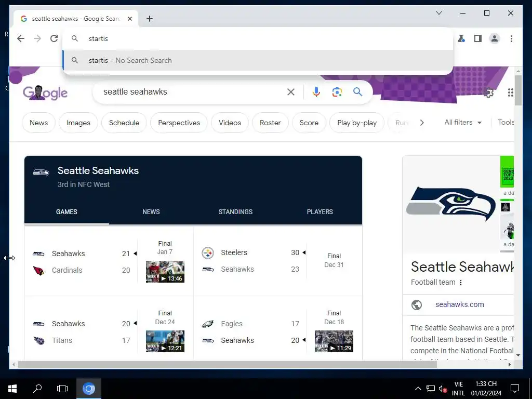Screen dimensions: 532x399
Task: Click the Seahawks logo image in knowledge panel
Action: (x=451, y=204)
